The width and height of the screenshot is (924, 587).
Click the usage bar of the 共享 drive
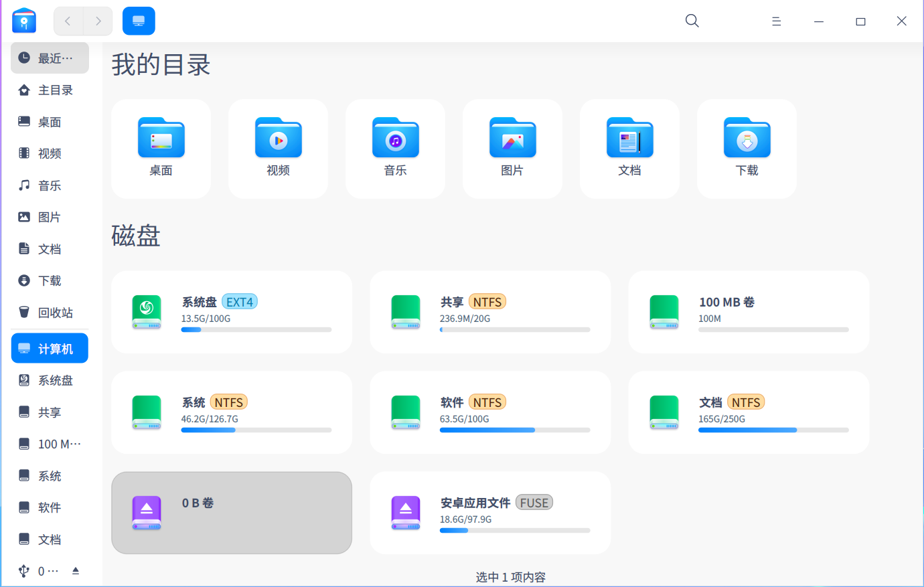(x=514, y=329)
